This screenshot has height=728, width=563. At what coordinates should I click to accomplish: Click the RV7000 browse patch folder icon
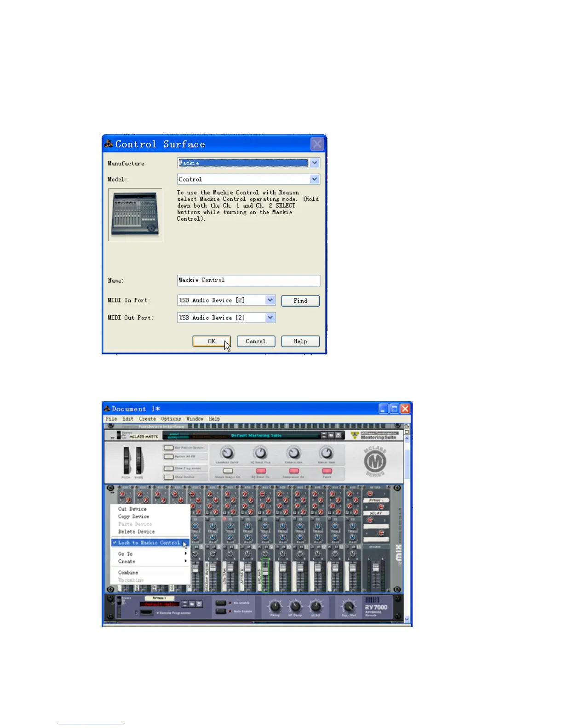(x=192, y=604)
